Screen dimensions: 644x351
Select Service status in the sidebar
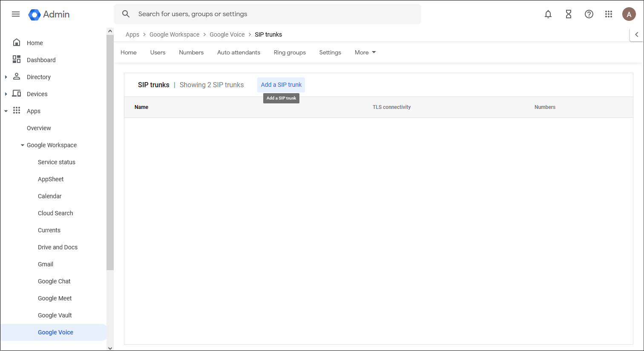(x=57, y=162)
